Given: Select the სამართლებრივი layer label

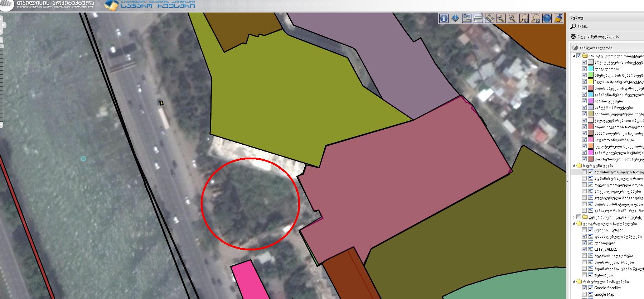Looking at the screenshot, I should 619,133.
